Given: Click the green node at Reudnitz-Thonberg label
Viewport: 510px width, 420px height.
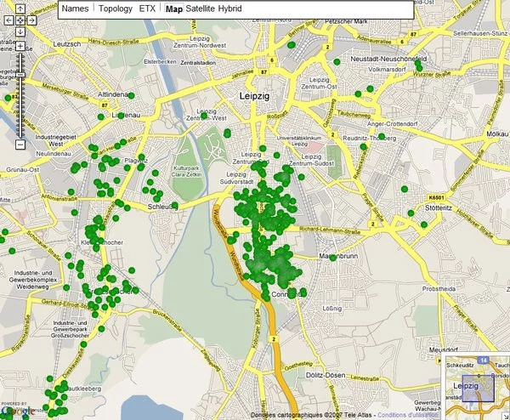Looking at the screenshot, I should tap(382, 136).
